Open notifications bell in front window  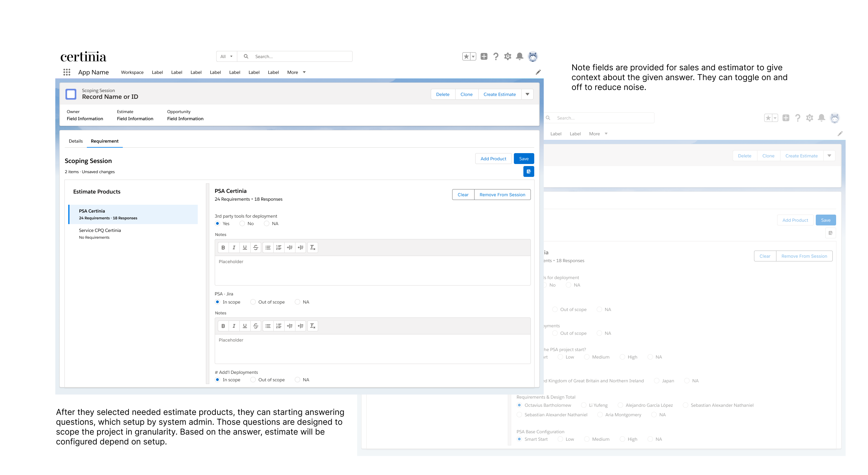(519, 56)
